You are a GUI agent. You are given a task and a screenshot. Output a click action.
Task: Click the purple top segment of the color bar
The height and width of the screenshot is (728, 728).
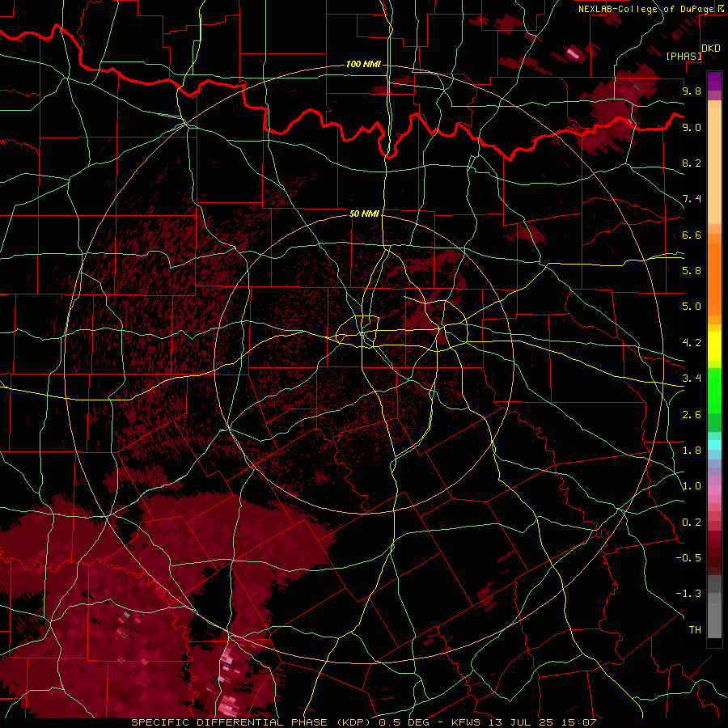[714, 81]
